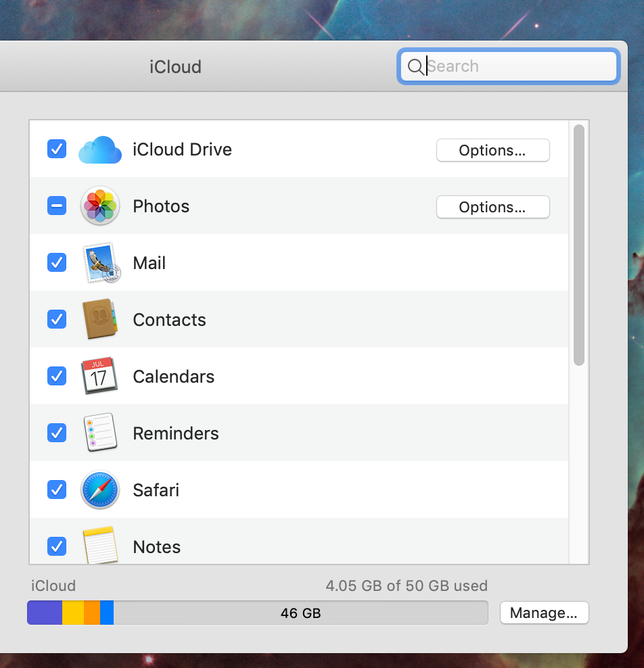644x668 pixels.
Task: Click the services list scrollbar
Action: [579, 245]
